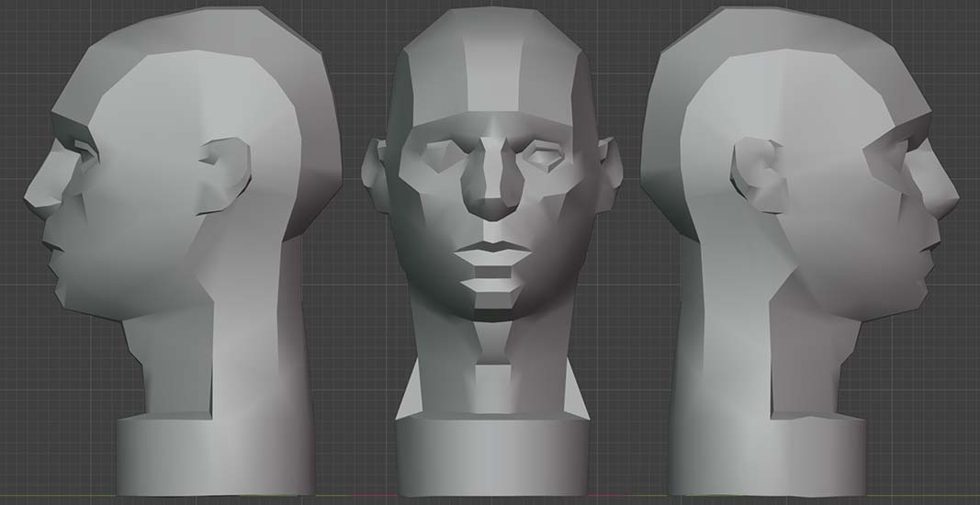This screenshot has height=505, width=980.
Task: Click the lips of the front-facing head
Action: pyautogui.click(x=494, y=252)
